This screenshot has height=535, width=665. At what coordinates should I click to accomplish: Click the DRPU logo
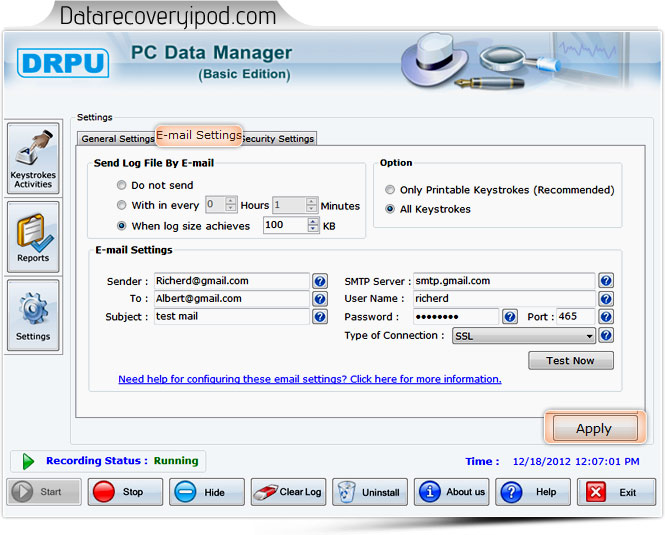63,63
